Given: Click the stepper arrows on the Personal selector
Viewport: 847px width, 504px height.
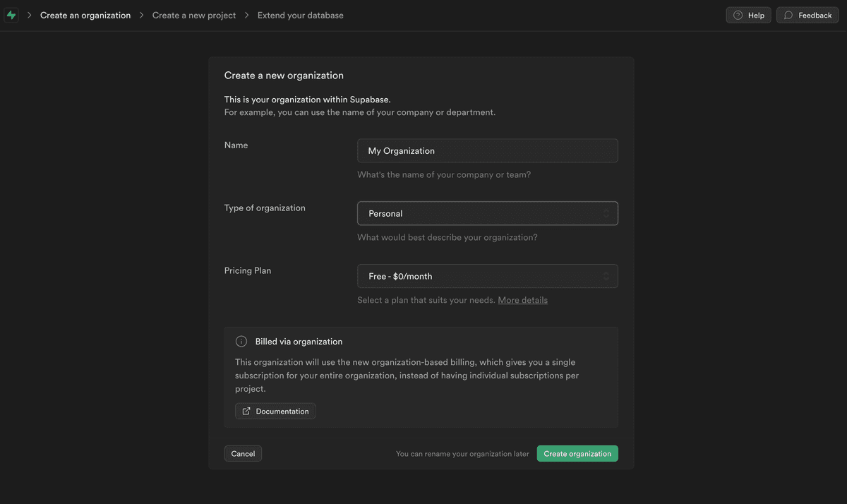Looking at the screenshot, I should (606, 213).
